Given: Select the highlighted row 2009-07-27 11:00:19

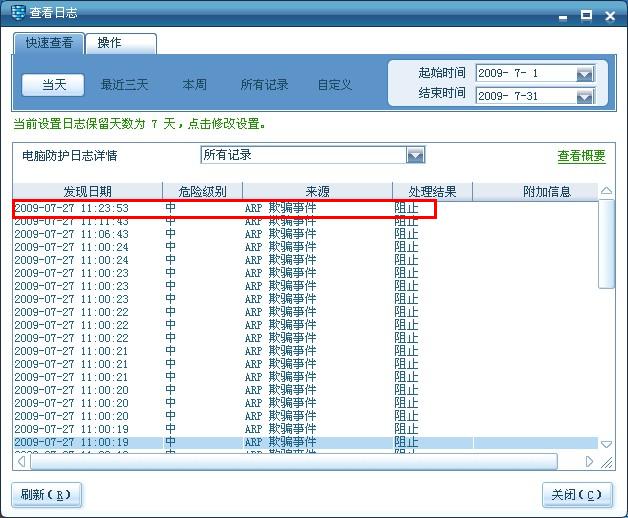Looking at the screenshot, I should tap(305, 442).
